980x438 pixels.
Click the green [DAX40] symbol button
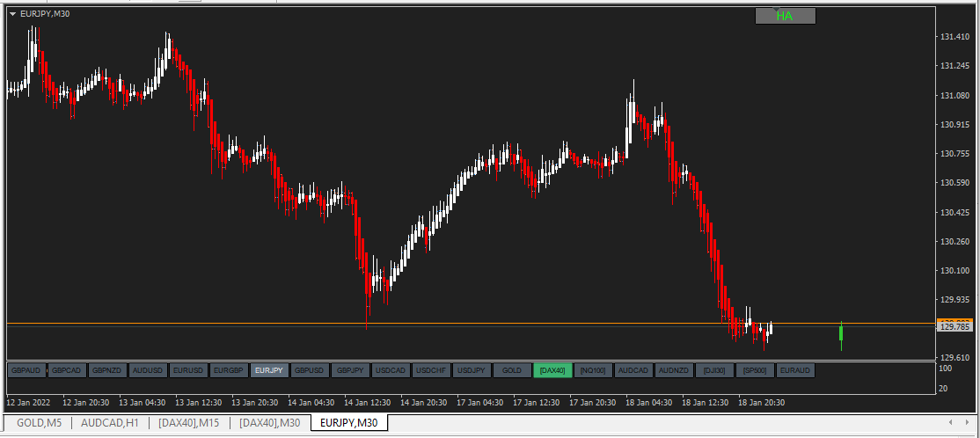pyautogui.click(x=552, y=370)
